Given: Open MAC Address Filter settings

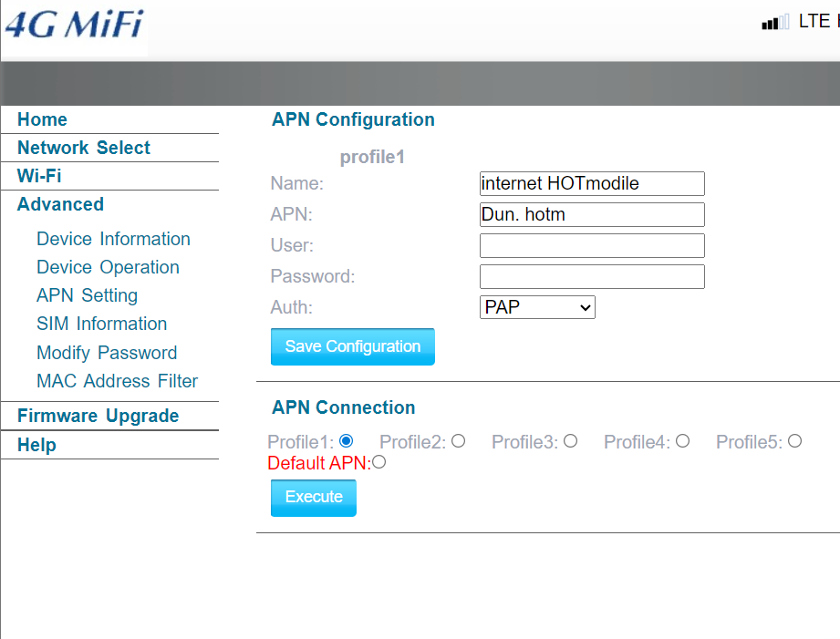Looking at the screenshot, I should tap(117, 381).
